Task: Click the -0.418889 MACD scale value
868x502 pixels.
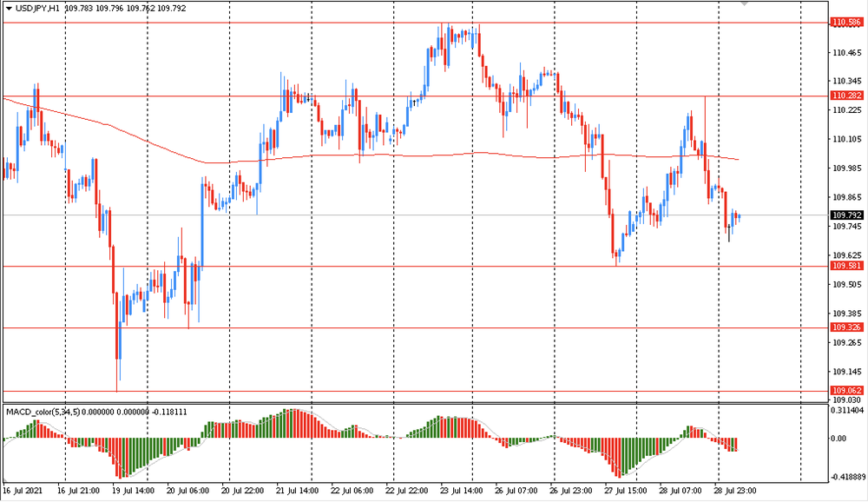Action: click(x=849, y=477)
